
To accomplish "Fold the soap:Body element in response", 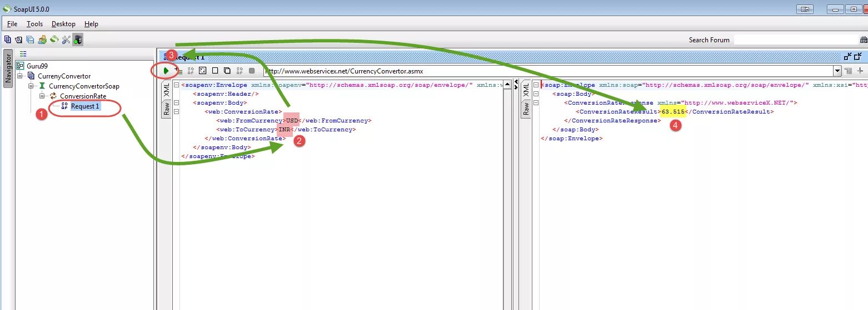I will (536, 94).
